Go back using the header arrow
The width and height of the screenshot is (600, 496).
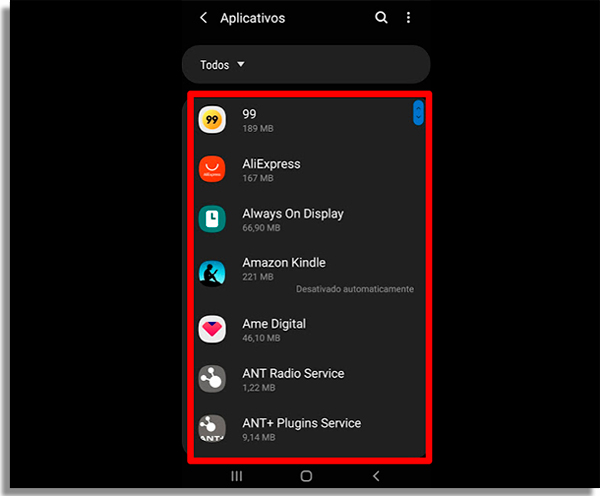tap(204, 18)
